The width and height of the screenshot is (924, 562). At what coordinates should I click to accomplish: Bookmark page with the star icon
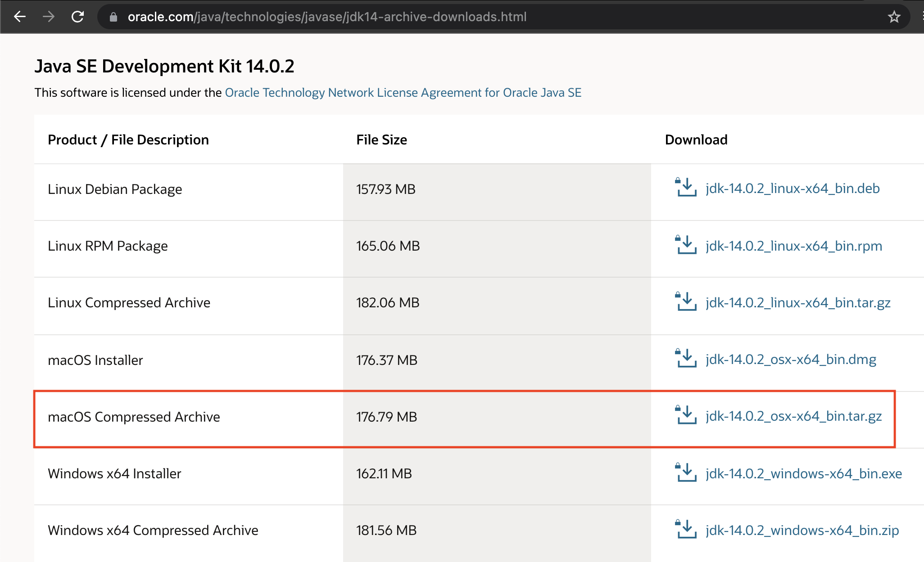(894, 17)
